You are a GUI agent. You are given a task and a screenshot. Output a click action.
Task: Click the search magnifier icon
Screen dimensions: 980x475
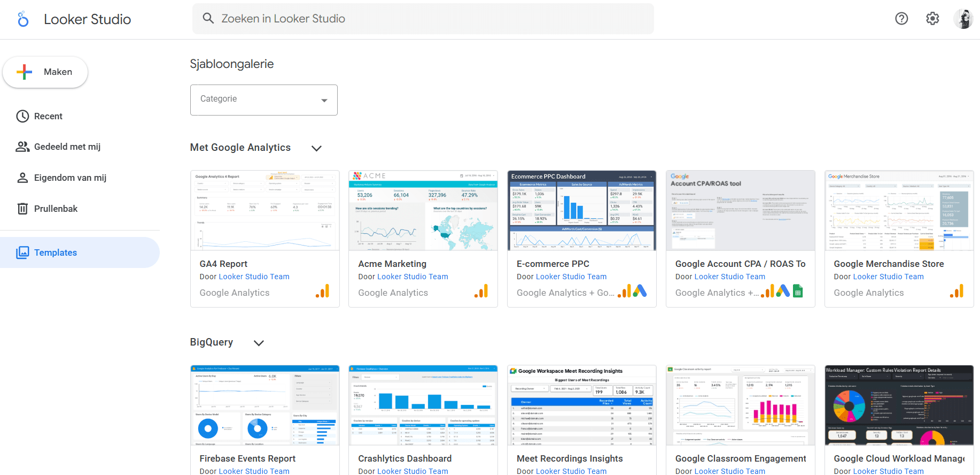coord(208,19)
